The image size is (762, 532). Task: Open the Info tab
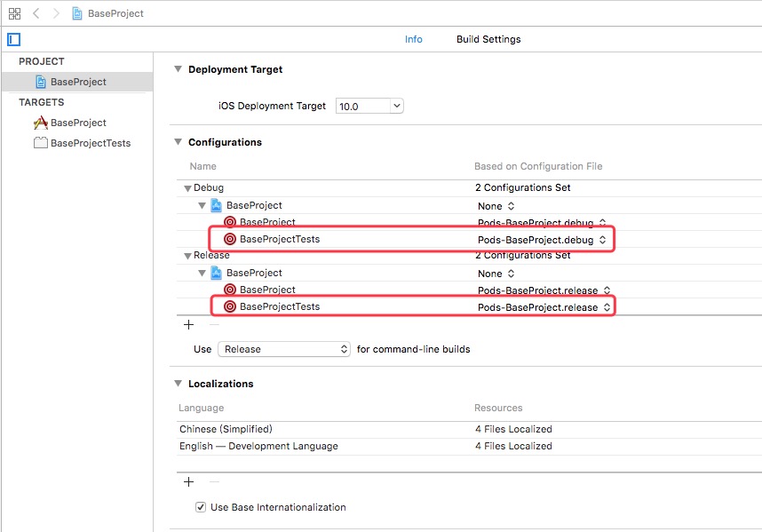click(412, 39)
